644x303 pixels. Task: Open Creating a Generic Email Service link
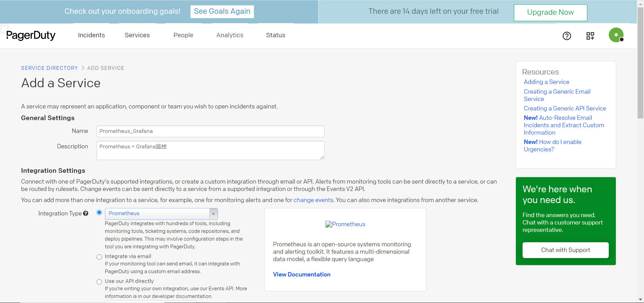557,95
